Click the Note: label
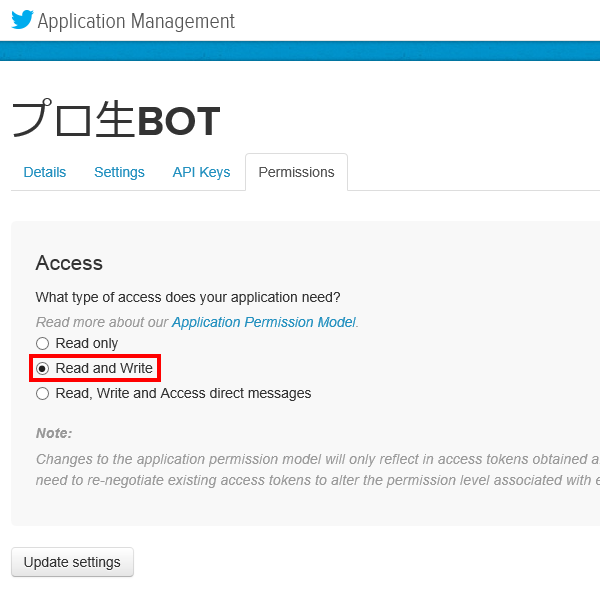Viewport: 600px width, 592px height. (x=54, y=433)
